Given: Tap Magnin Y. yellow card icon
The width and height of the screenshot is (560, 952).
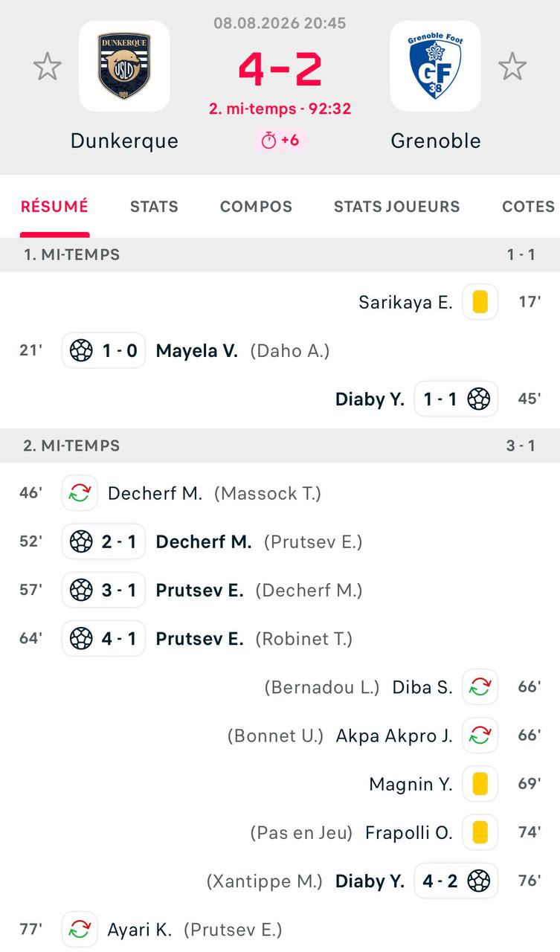Looking at the screenshot, I should pyautogui.click(x=480, y=784).
